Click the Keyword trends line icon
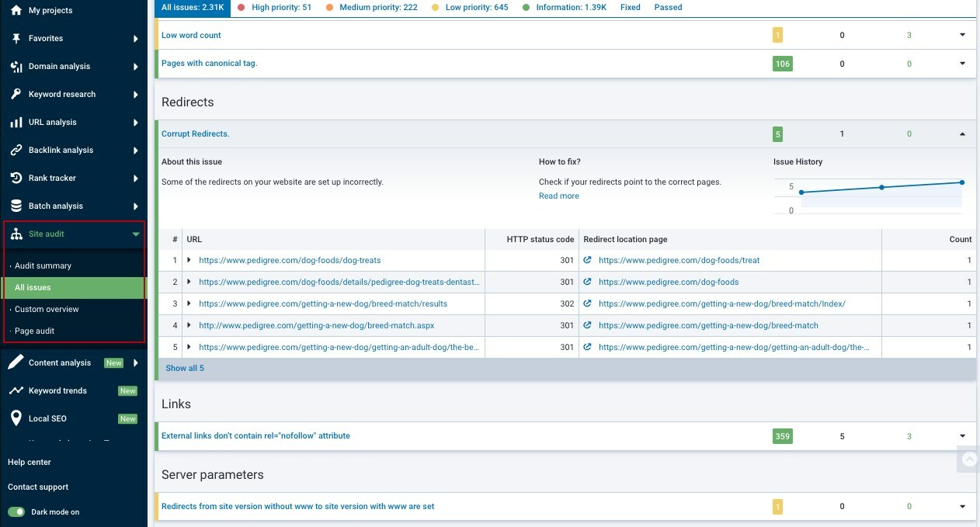The width and height of the screenshot is (980, 527). tap(16, 390)
